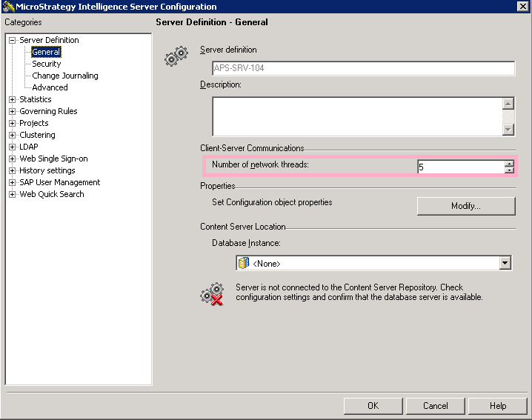Viewport: 532px width, 420px height.
Task: Click the disconnected server warning icon
Action: click(212, 293)
